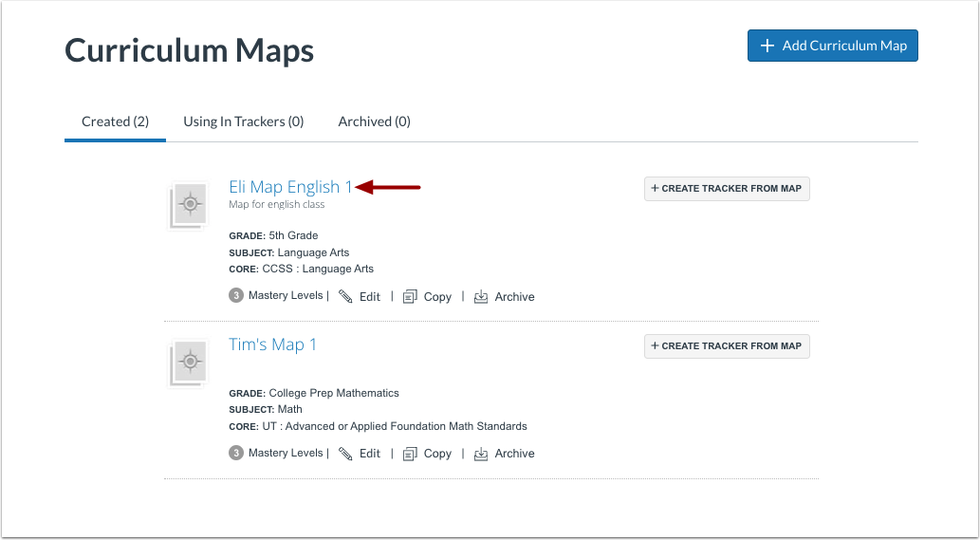Click Copy text for Eli Map English 1
The width and height of the screenshot is (980, 540).
pos(437,297)
